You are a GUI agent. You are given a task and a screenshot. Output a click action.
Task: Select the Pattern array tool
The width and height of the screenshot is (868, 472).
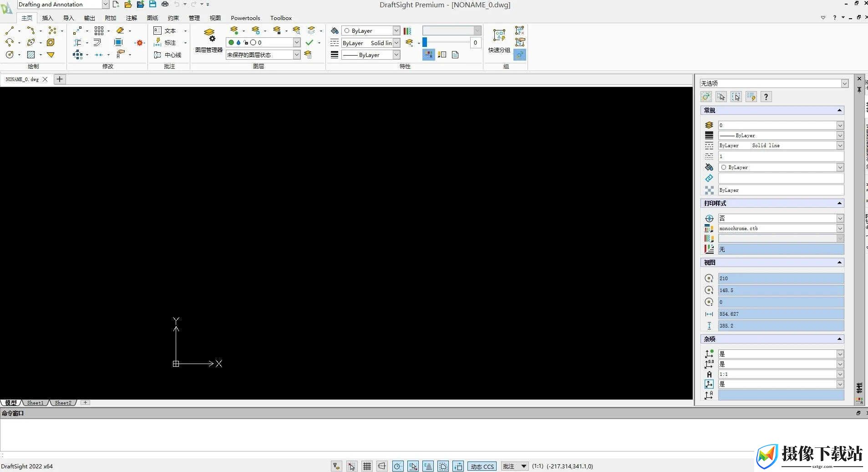coord(99,31)
